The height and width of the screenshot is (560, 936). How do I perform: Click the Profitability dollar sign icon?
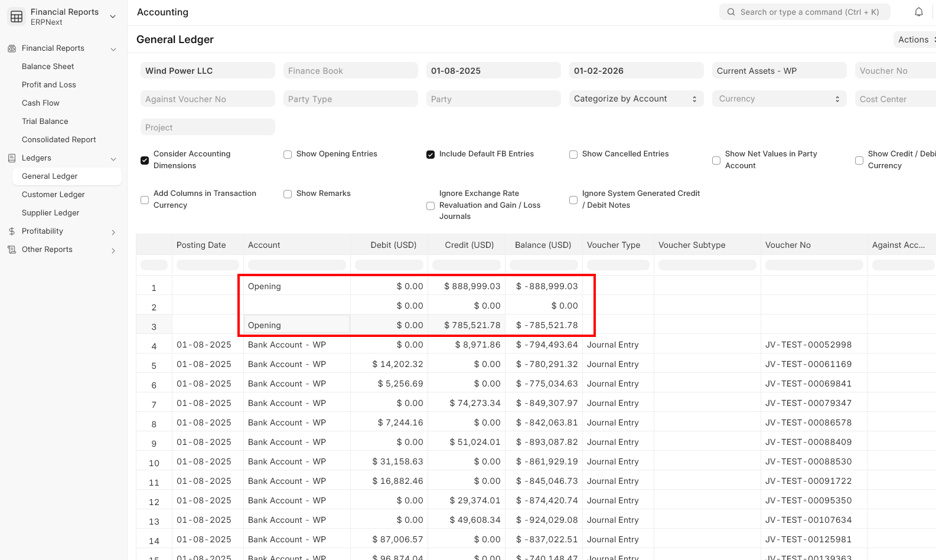[12, 231]
